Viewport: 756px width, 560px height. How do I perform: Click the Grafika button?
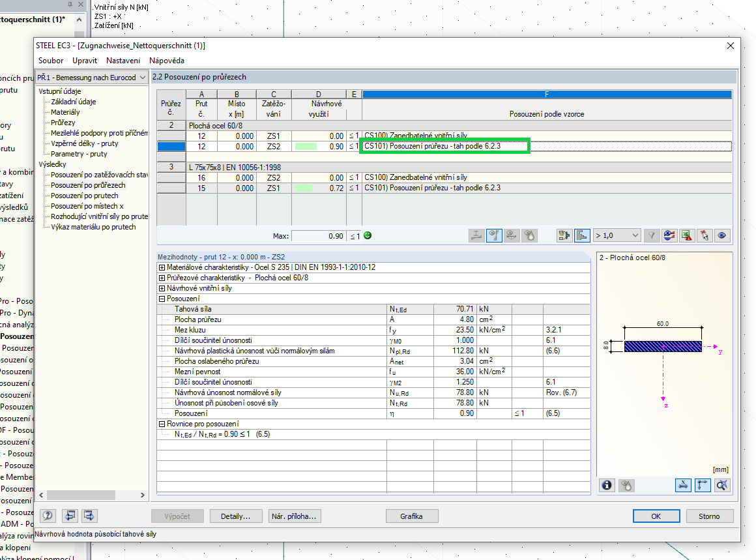click(412, 516)
